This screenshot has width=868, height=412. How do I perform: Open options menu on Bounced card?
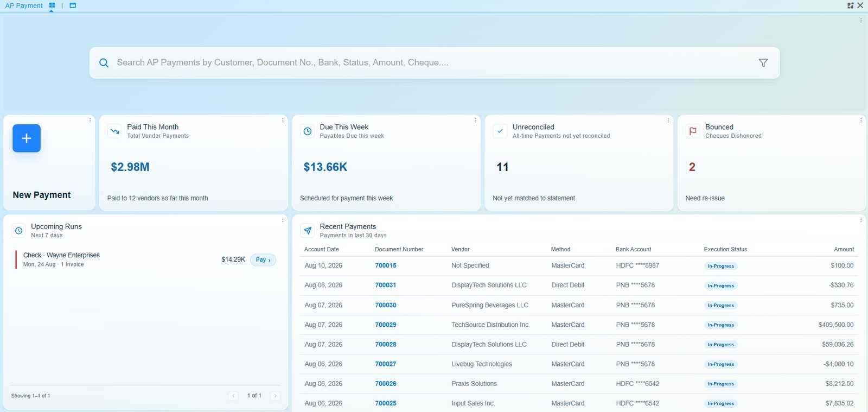(x=860, y=121)
